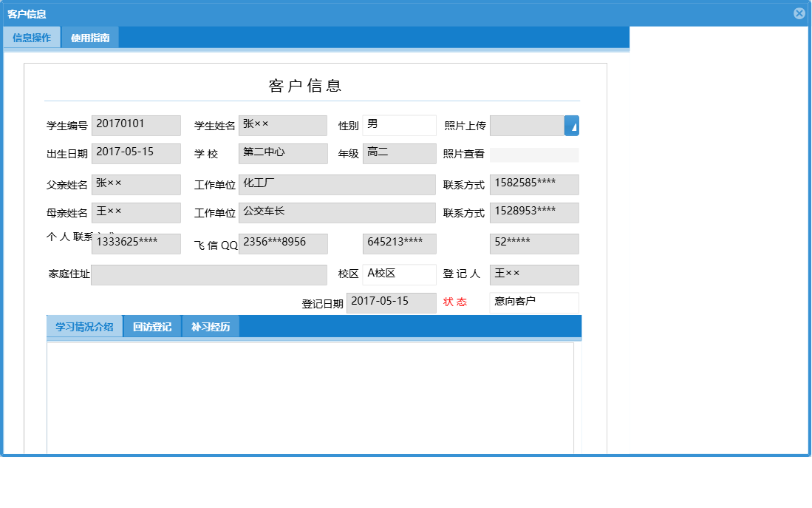Open the 学习情况介绍 tab

click(83, 326)
